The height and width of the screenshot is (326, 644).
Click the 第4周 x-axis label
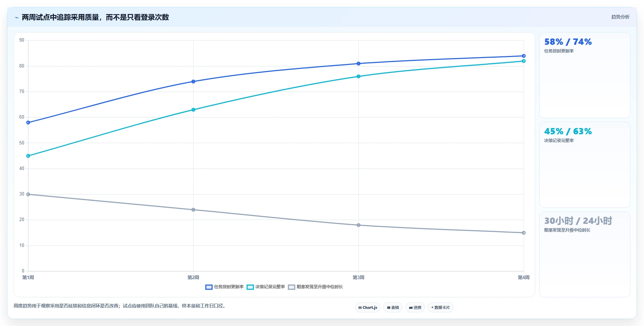[x=524, y=277]
